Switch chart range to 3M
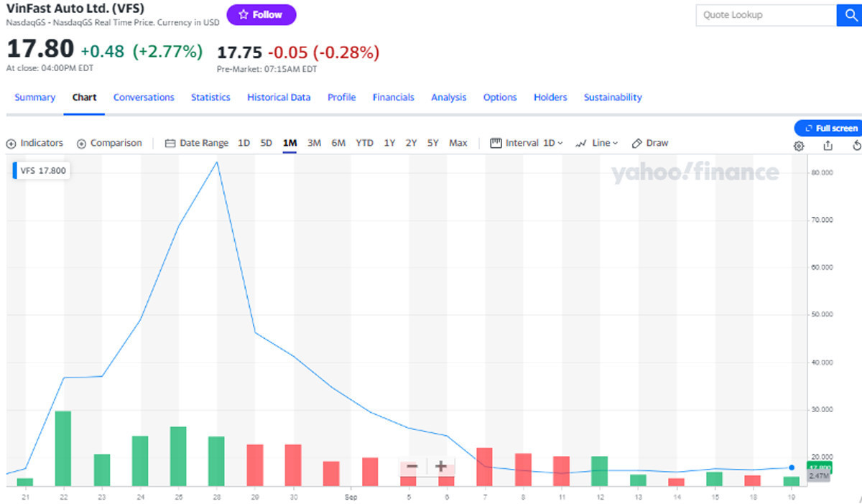 point(314,143)
